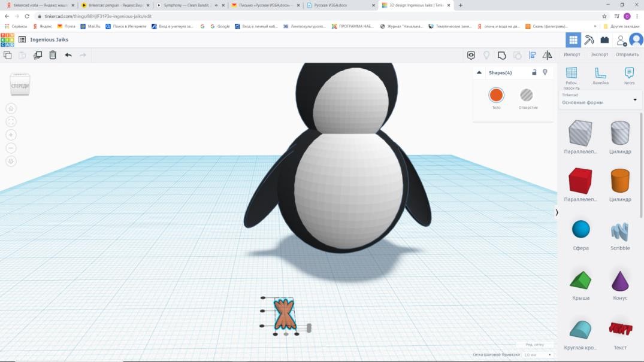Fit all shapes into view

coord(11,121)
